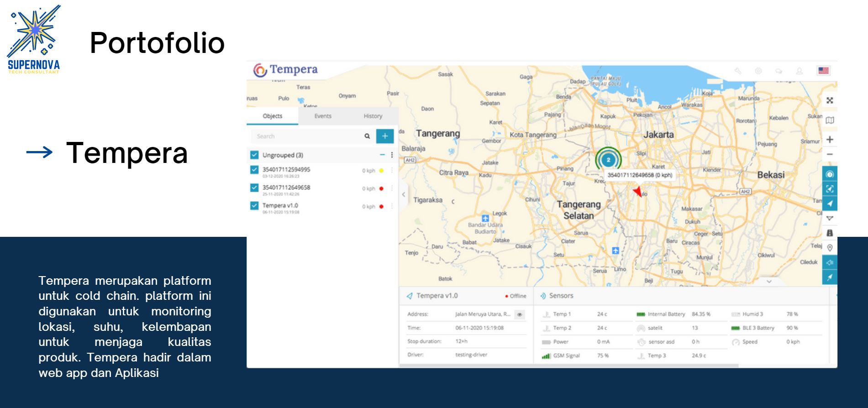Open the three-dot menu for 354017112594995

392,171
